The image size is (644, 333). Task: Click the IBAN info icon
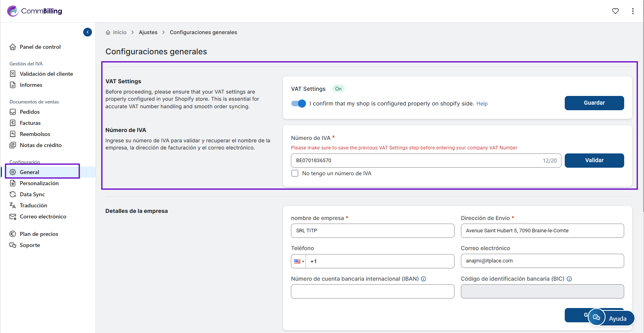[x=423, y=279]
